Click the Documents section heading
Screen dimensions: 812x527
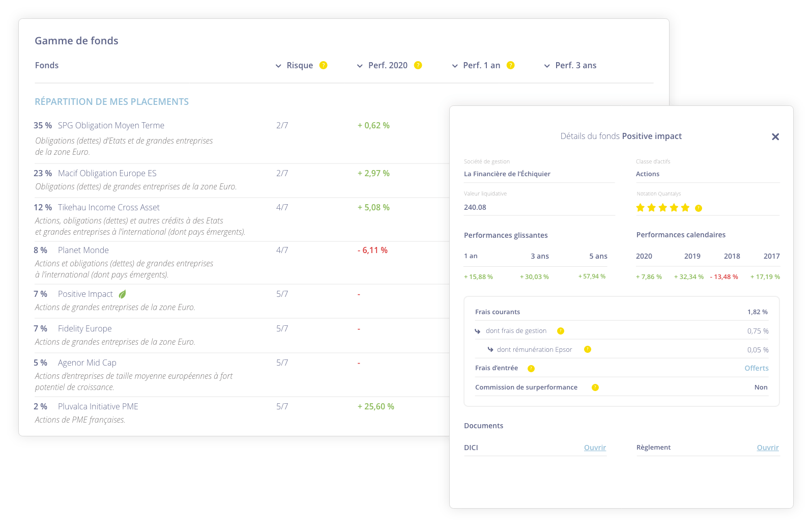pyautogui.click(x=483, y=426)
